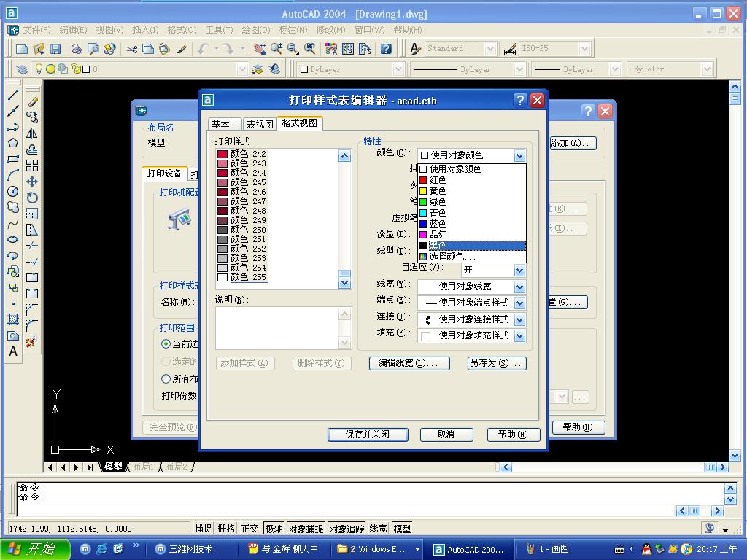Screen dimensions: 747x560
Task: Click the 帮助(H) button in style editor
Action: 514,435
